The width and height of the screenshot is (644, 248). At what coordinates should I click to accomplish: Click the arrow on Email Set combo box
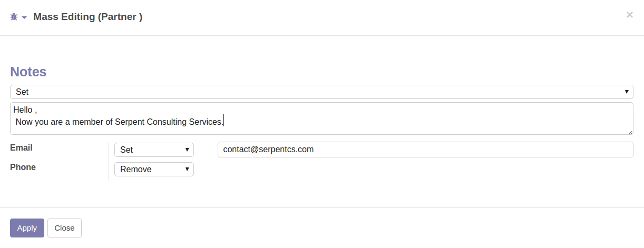pyautogui.click(x=187, y=150)
